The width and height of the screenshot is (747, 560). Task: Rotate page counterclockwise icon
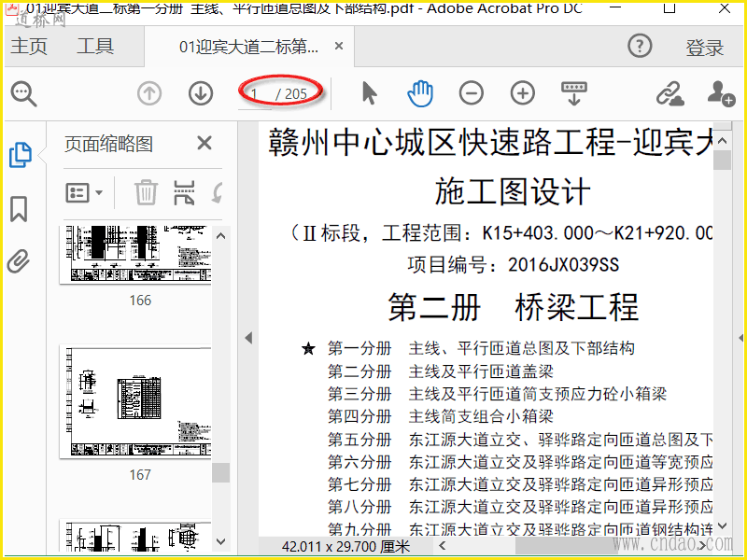coord(218,193)
